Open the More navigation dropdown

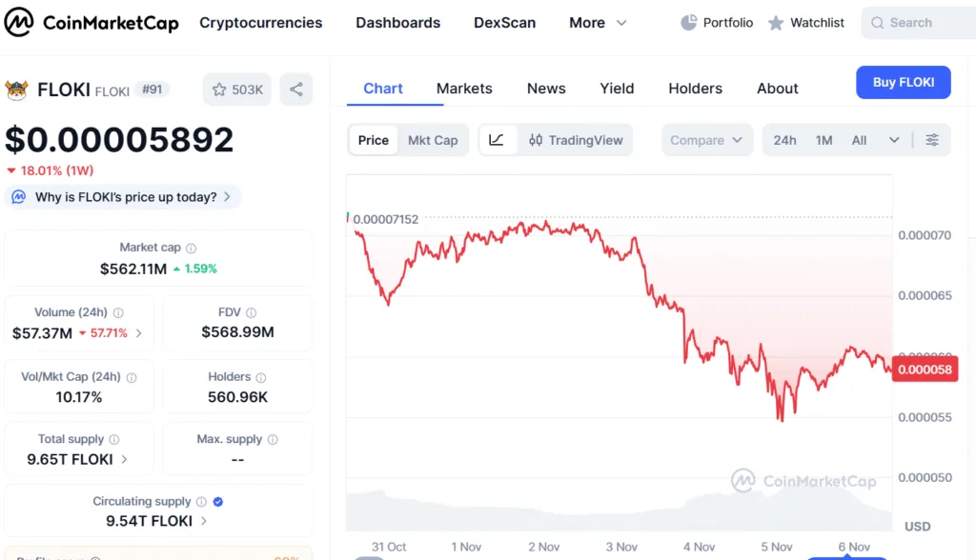(598, 22)
